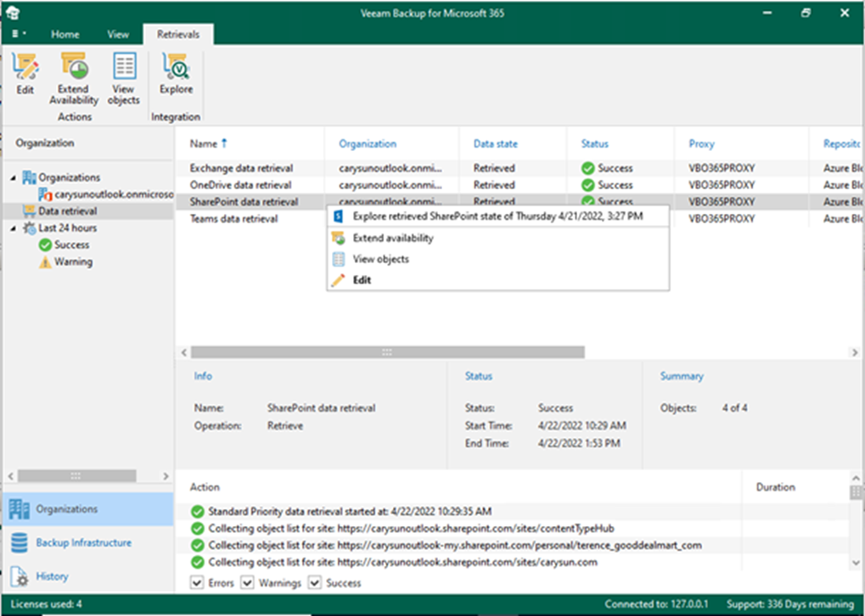
Task: Open the hamburger menu icon
Action: 17,34
